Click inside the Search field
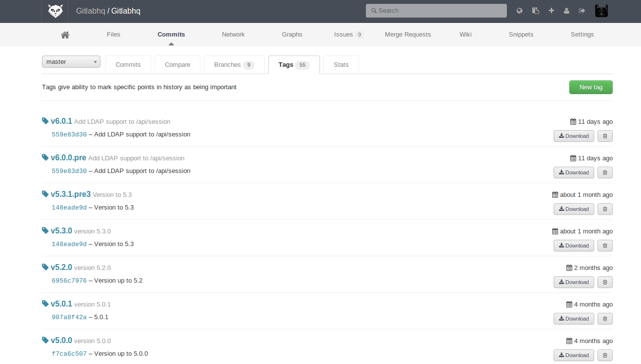The image size is (641, 364). click(436, 10)
